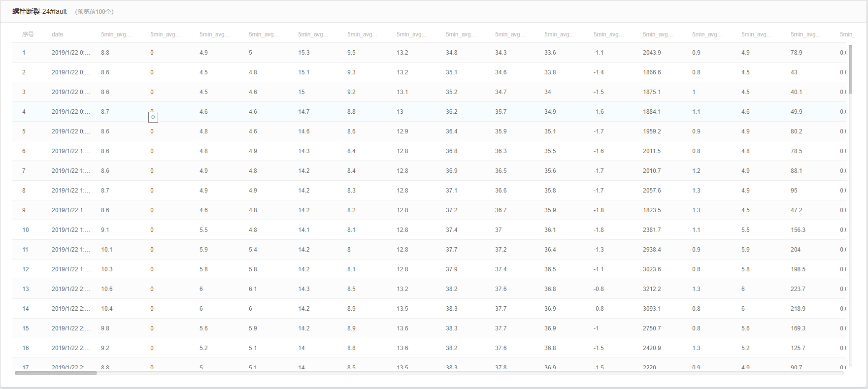
Task: Select the cell with value 2043.9
Action: point(652,53)
